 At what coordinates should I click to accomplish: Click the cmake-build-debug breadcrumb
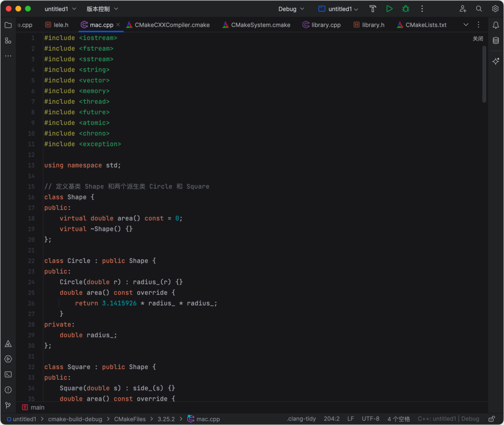(x=75, y=419)
